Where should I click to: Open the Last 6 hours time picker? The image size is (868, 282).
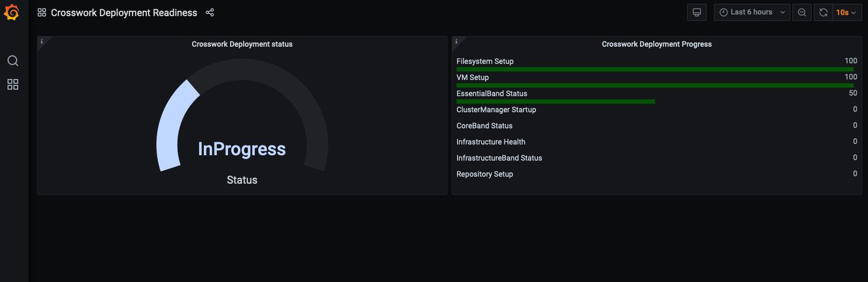[x=752, y=12]
